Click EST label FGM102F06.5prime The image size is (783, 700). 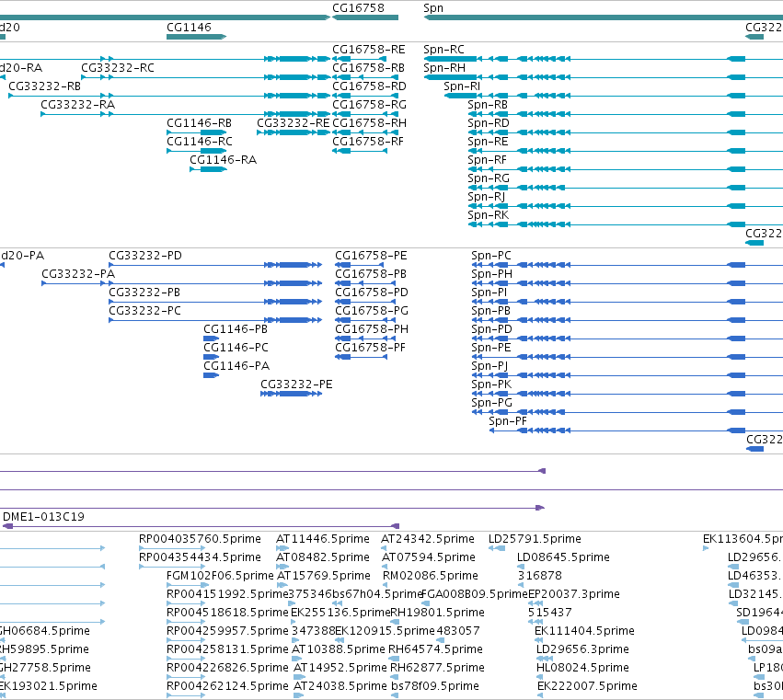220,576
